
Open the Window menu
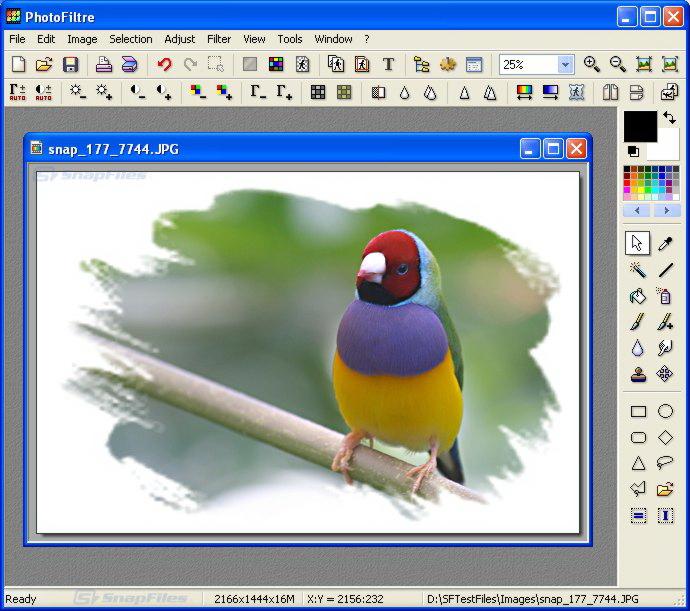click(333, 39)
